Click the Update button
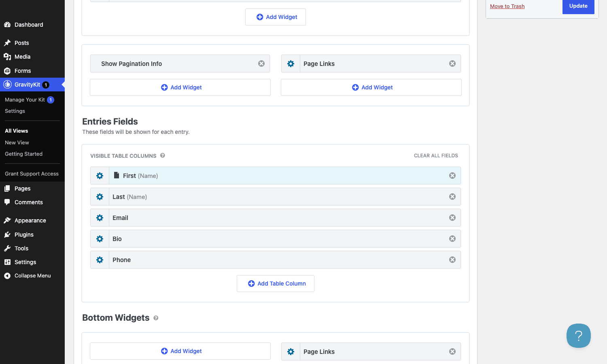Screen dimensions: 607x364 tap(578, 6)
